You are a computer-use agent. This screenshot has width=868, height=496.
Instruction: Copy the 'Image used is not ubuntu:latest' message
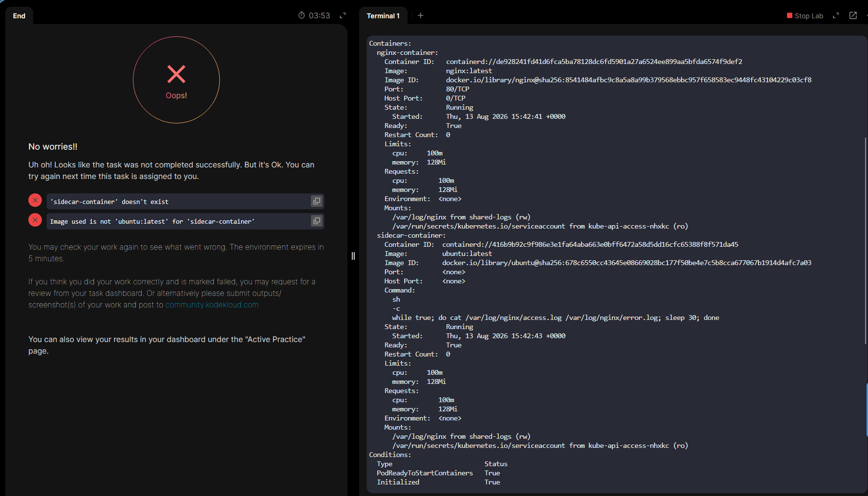[x=316, y=221]
